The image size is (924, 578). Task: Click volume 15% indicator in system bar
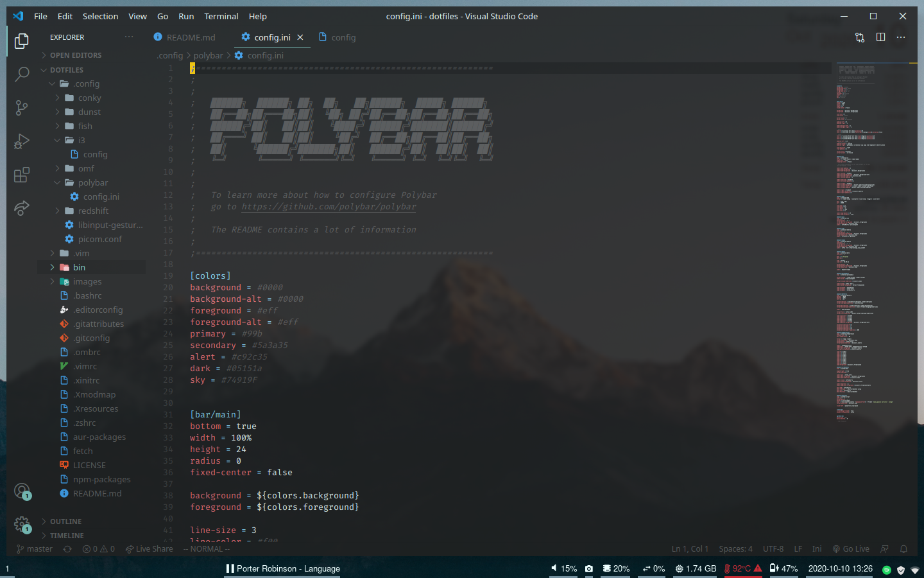click(564, 568)
